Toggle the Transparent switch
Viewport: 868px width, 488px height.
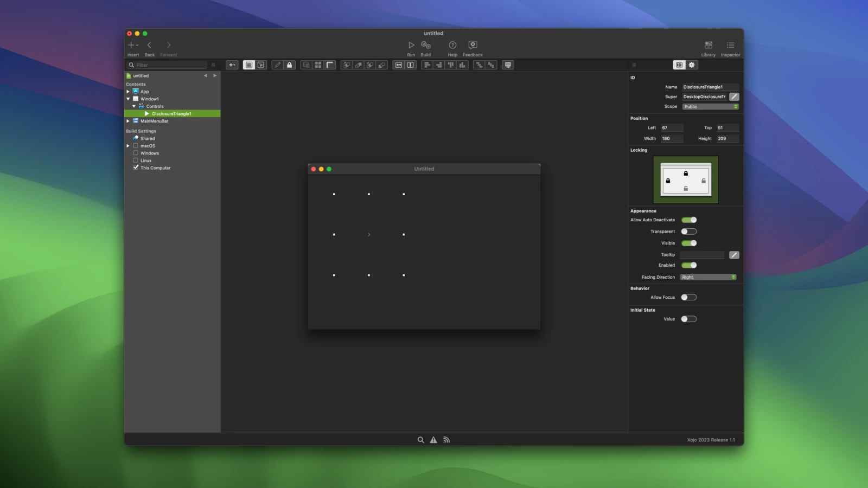[x=689, y=232]
